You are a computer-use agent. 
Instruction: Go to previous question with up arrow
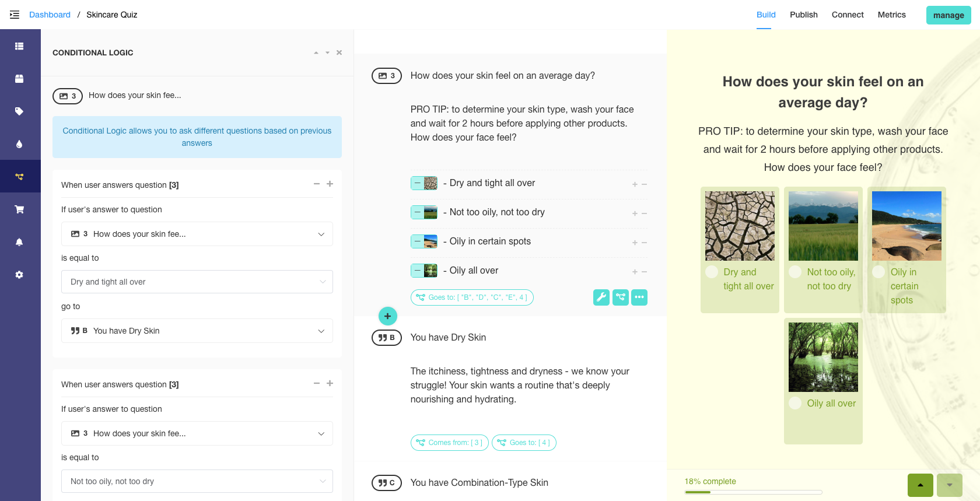[x=921, y=485]
